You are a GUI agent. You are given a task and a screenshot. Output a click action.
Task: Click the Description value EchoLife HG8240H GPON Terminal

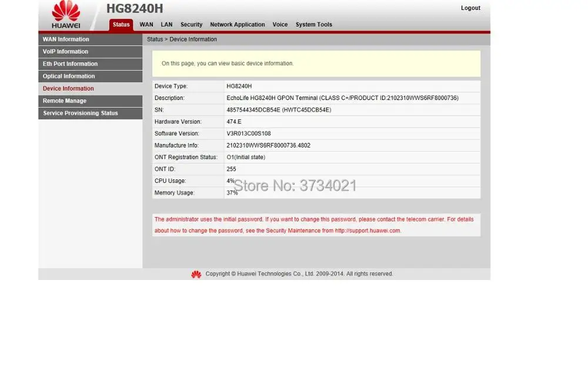pos(342,98)
